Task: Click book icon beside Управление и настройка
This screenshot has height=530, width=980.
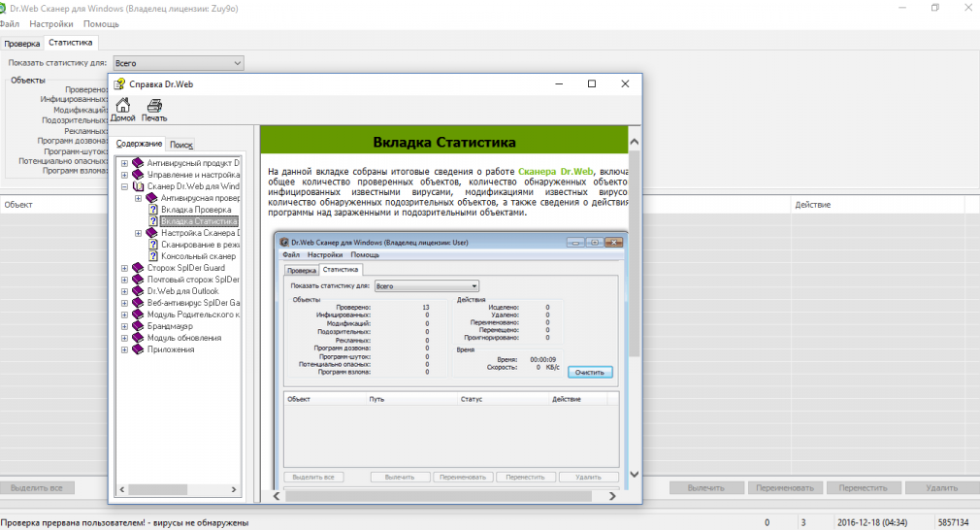Action: point(138,175)
